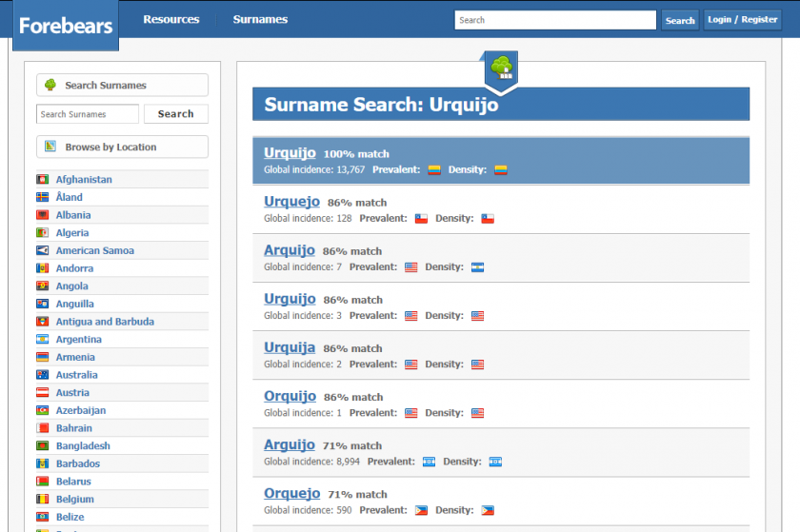
Task: Click Urguijo's Density US flag
Action: [x=477, y=316]
